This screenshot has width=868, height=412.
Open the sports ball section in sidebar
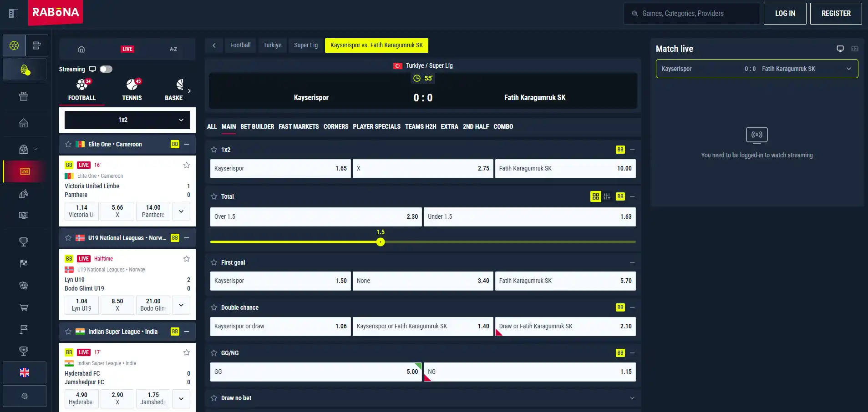tap(14, 45)
